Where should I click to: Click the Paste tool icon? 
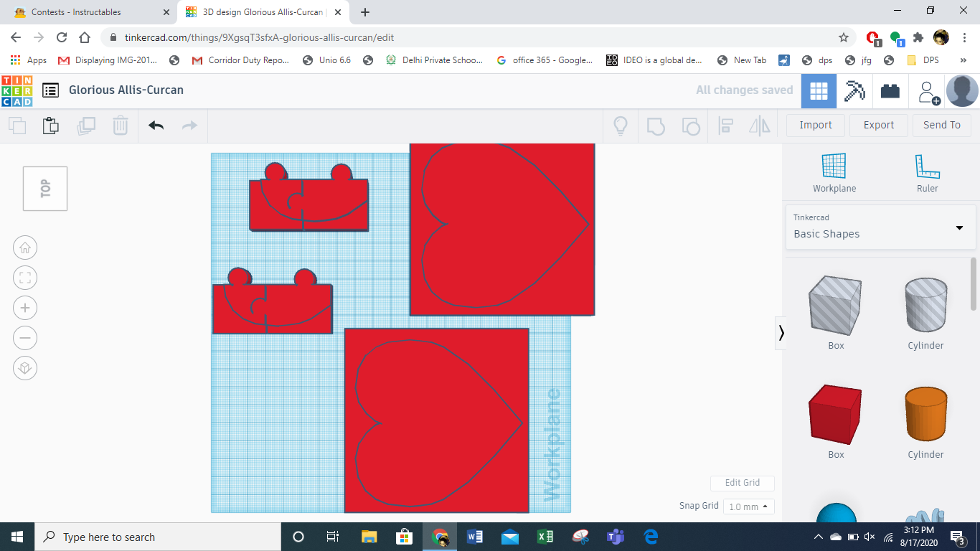(x=50, y=126)
